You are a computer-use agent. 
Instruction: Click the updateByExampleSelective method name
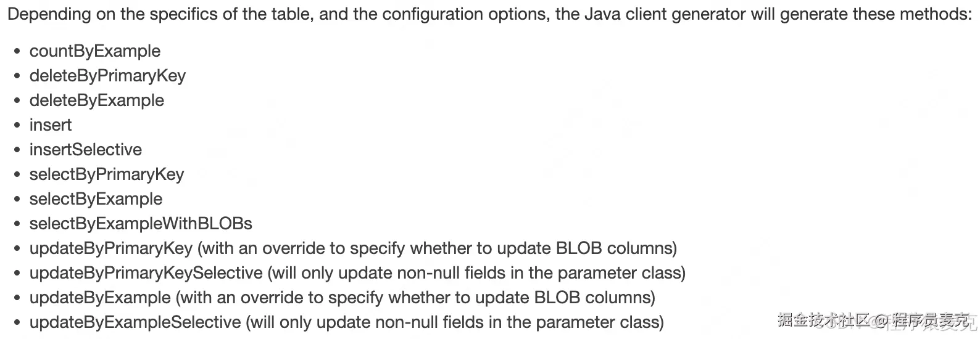[x=135, y=322]
